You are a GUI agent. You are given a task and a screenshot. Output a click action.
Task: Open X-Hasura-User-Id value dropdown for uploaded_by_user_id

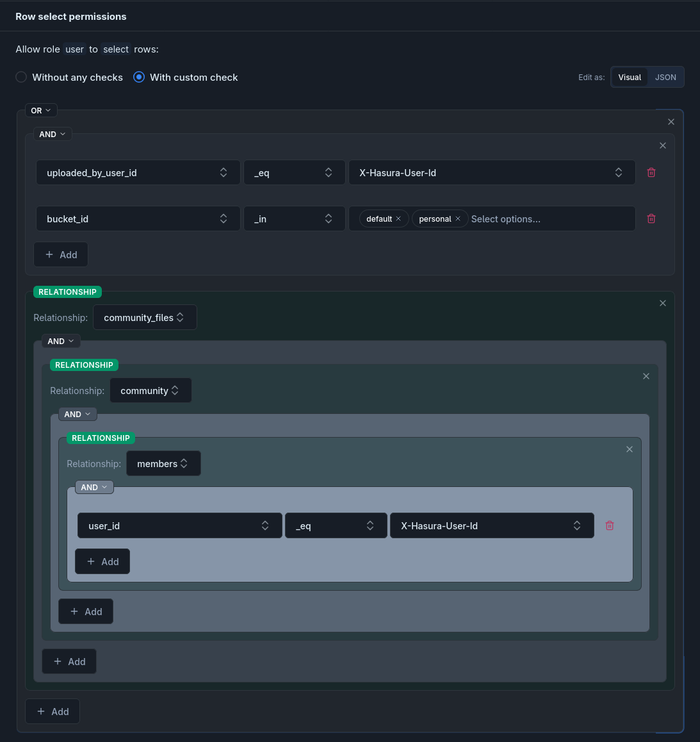492,173
